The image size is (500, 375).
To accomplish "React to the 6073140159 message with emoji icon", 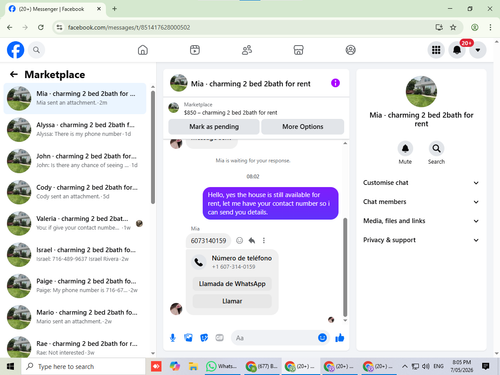I will click(239, 240).
